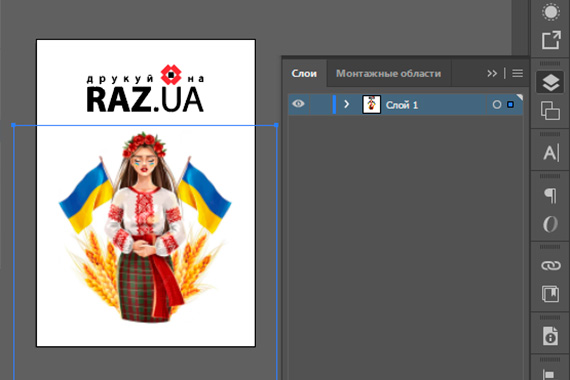Click the top-right selection handle of bounding box

(276, 125)
